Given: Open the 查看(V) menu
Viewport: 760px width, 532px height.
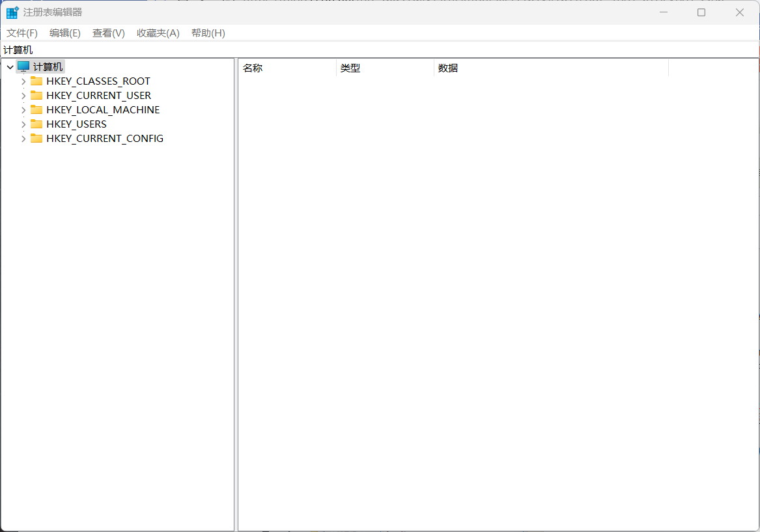Looking at the screenshot, I should click(x=109, y=33).
